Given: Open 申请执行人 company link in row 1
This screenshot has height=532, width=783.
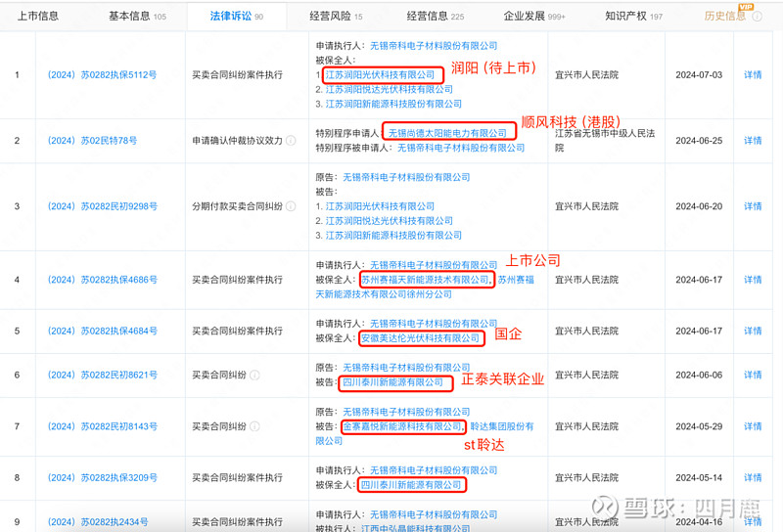Looking at the screenshot, I should [434, 45].
